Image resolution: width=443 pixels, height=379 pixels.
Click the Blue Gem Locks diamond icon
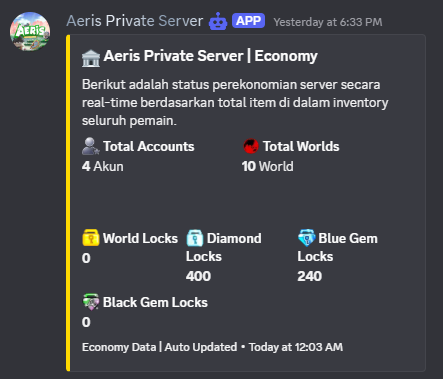point(306,238)
